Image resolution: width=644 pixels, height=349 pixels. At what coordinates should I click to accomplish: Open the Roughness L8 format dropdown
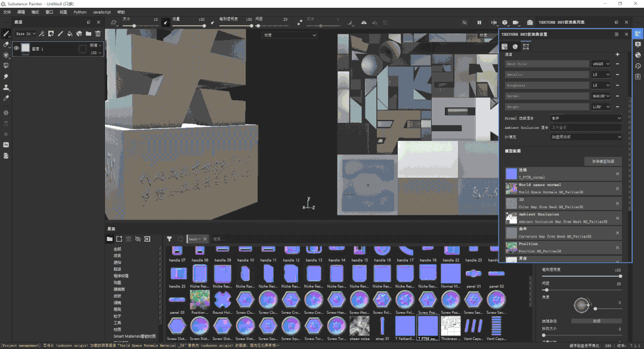point(601,85)
